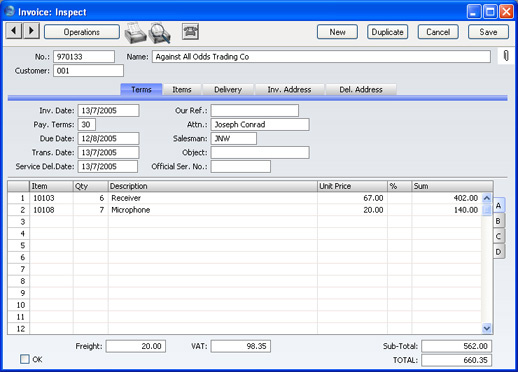Click the Our Ref. field
518x372 pixels.
pyautogui.click(x=255, y=111)
